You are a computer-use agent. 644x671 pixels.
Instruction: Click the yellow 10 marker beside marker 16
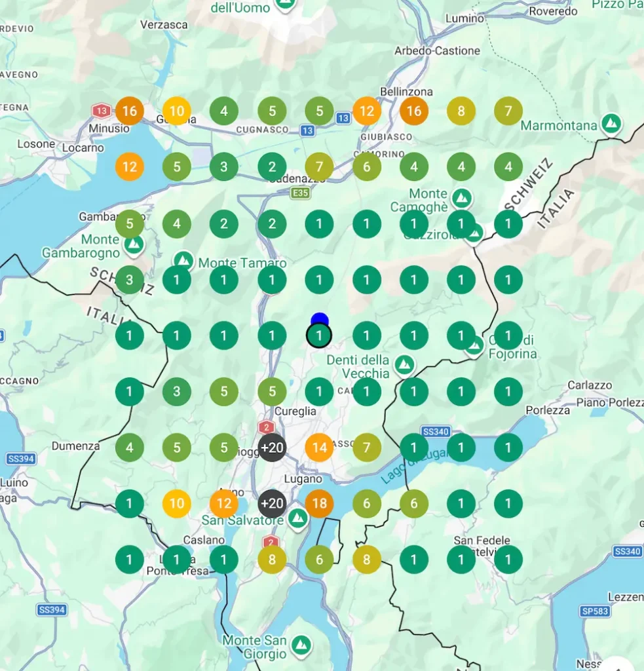[177, 111]
